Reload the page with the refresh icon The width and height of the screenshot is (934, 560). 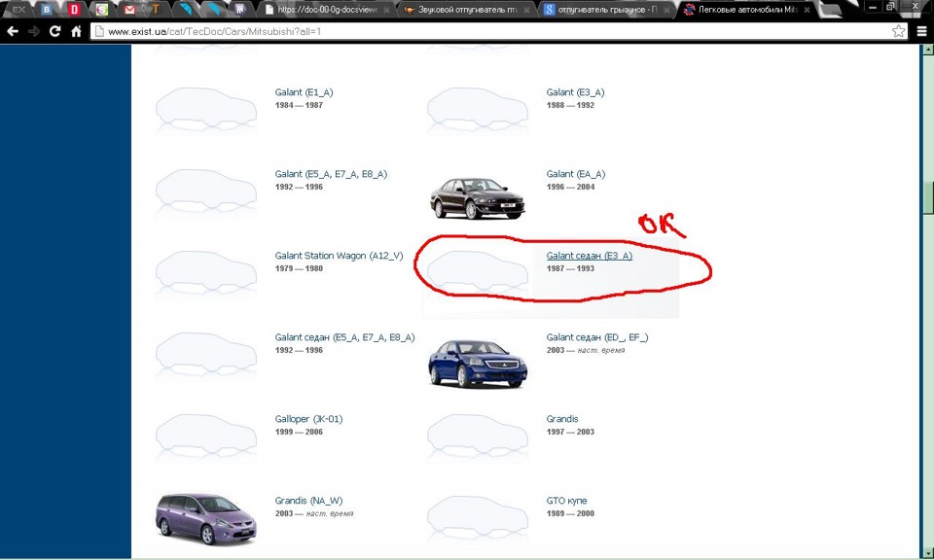54,31
